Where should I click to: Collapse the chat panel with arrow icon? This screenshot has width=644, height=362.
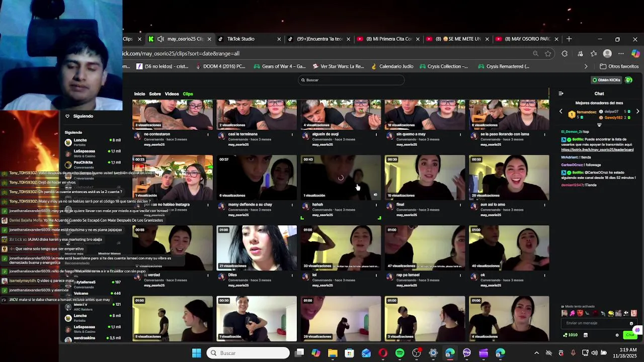coord(561,94)
